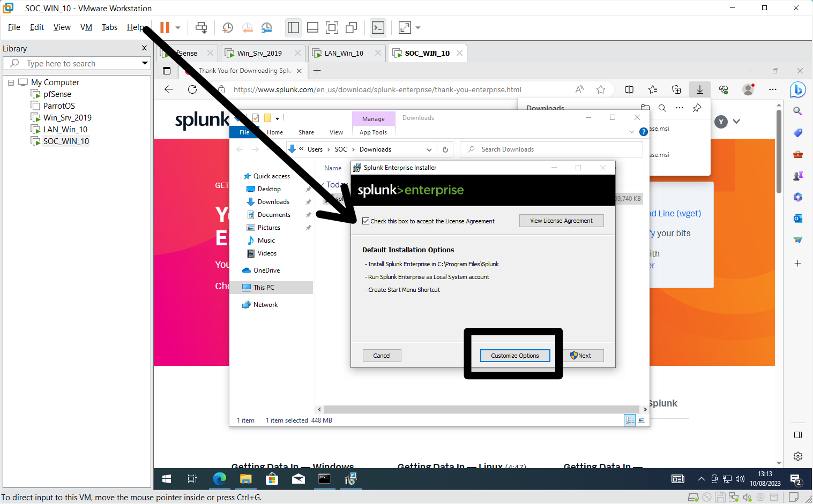Open the VMware File menu
This screenshot has height=504, width=813.
point(14,27)
